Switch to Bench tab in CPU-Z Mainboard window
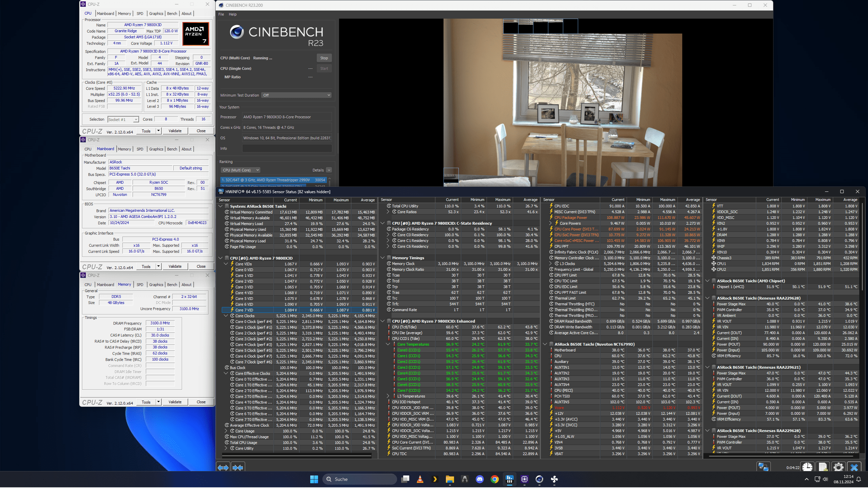 172,149
